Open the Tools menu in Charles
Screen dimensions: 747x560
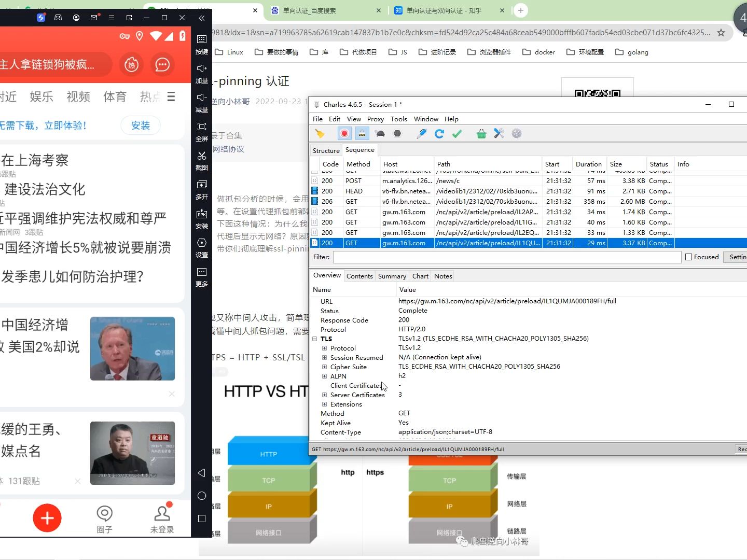(x=398, y=119)
